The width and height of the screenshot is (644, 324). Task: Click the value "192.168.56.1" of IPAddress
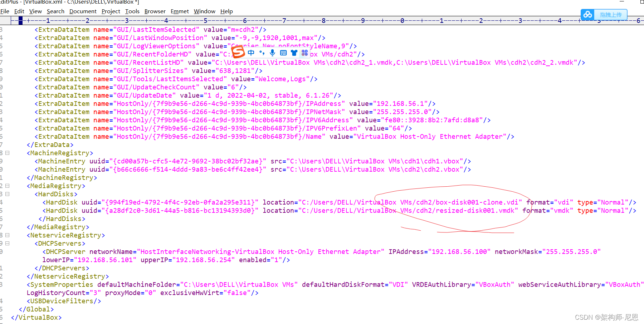400,104
